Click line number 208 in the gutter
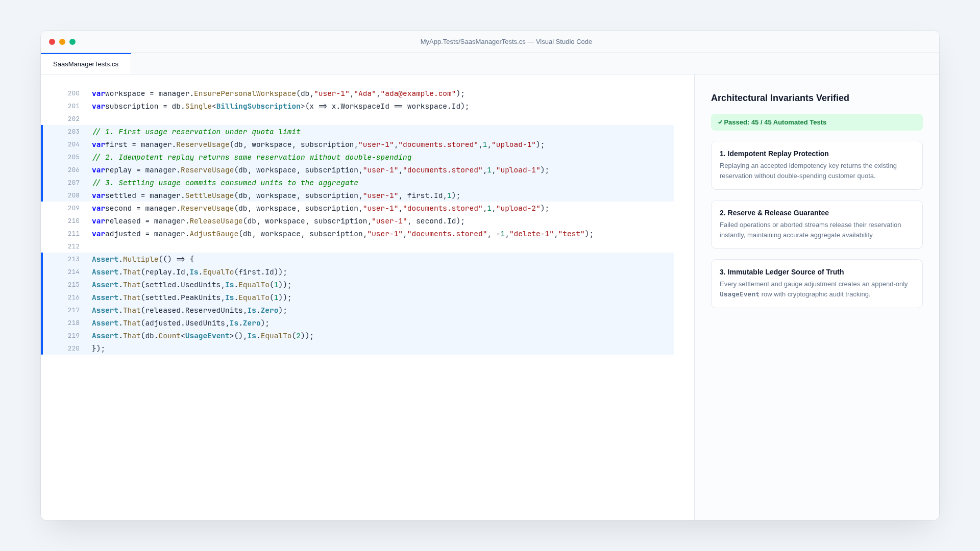Image resolution: width=980 pixels, height=551 pixels. point(73,195)
